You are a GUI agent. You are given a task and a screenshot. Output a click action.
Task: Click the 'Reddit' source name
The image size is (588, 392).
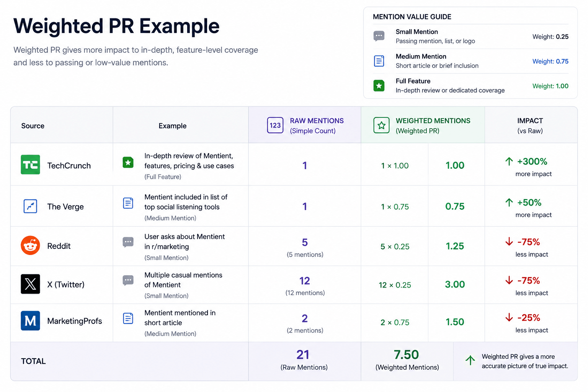[x=59, y=246]
